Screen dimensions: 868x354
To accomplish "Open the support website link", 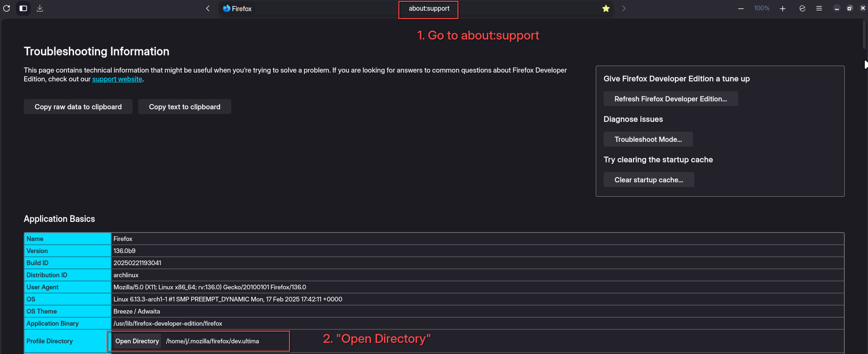I will click(117, 79).
